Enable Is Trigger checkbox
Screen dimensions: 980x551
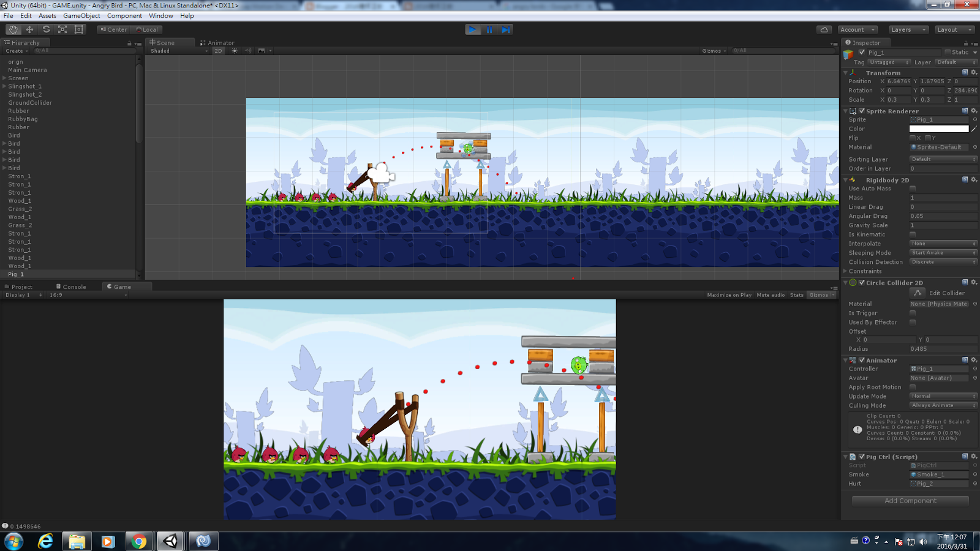tap(913, 313)
